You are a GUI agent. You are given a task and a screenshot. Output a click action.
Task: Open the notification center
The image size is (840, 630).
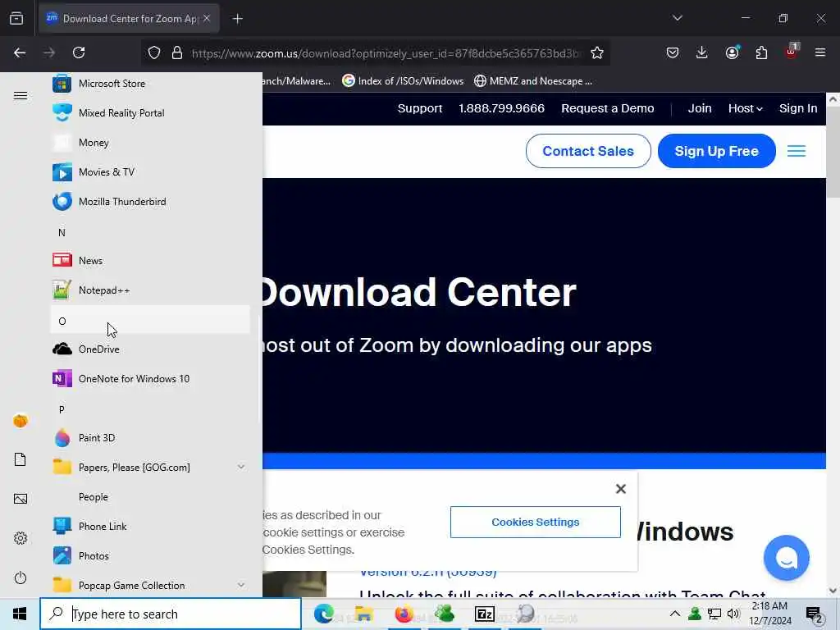click(x=815, y=614)
